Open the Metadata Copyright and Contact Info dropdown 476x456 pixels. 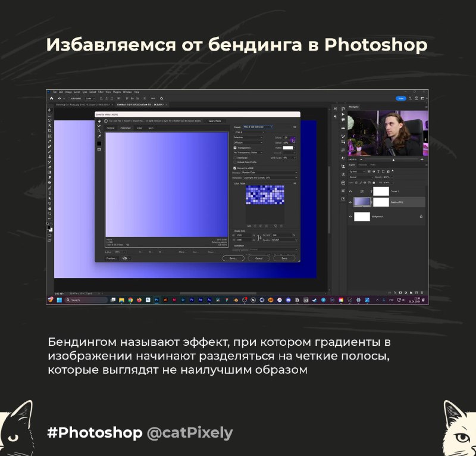[270, 178]
